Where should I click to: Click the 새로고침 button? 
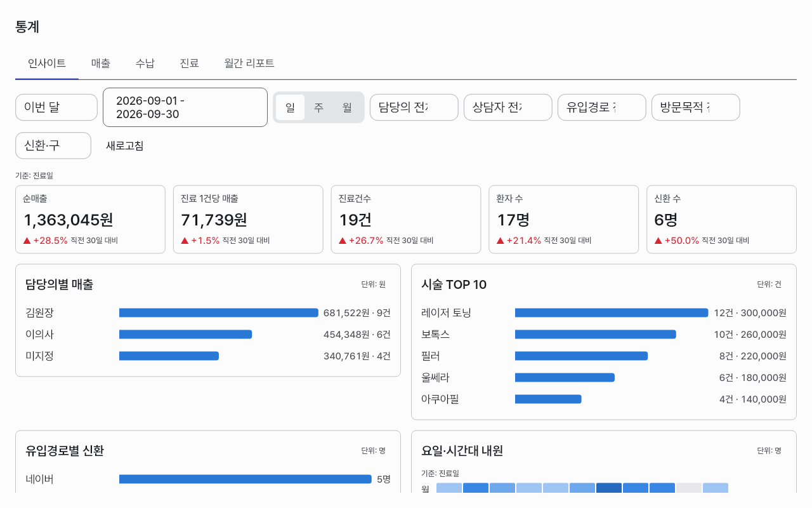[125, 145]
